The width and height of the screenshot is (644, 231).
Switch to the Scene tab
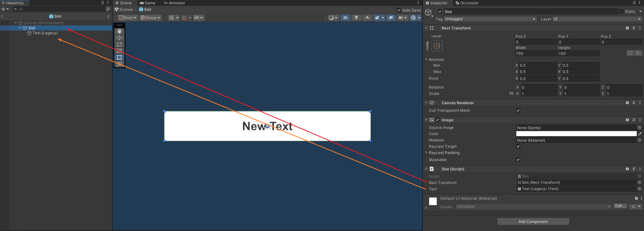pyautogui.click(x=123, y=3)
